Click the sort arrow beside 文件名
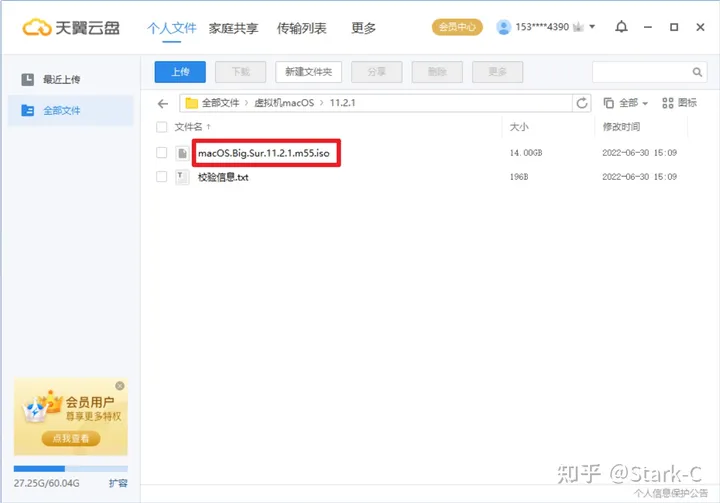 click(208, 126)
